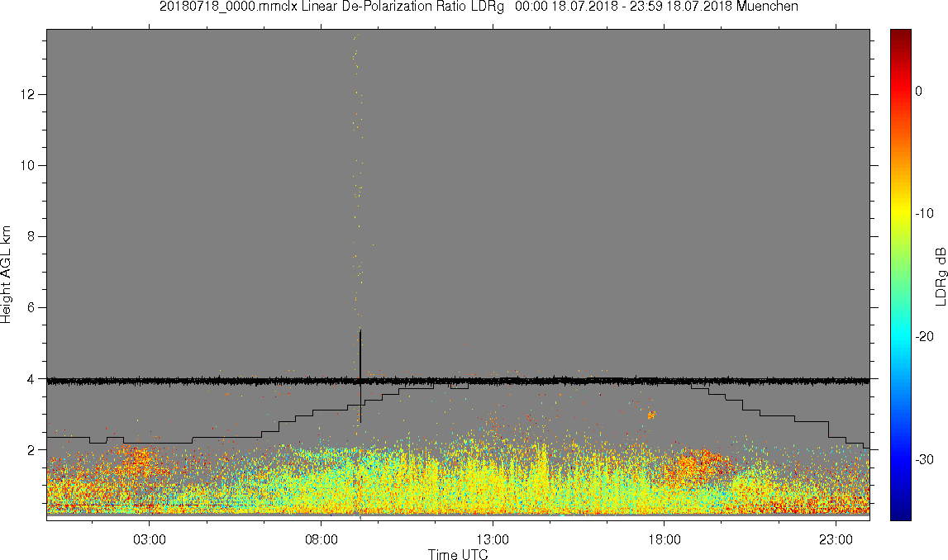
Task: Click the colorbar value '-20'
Action: click(x=924, y=336)
